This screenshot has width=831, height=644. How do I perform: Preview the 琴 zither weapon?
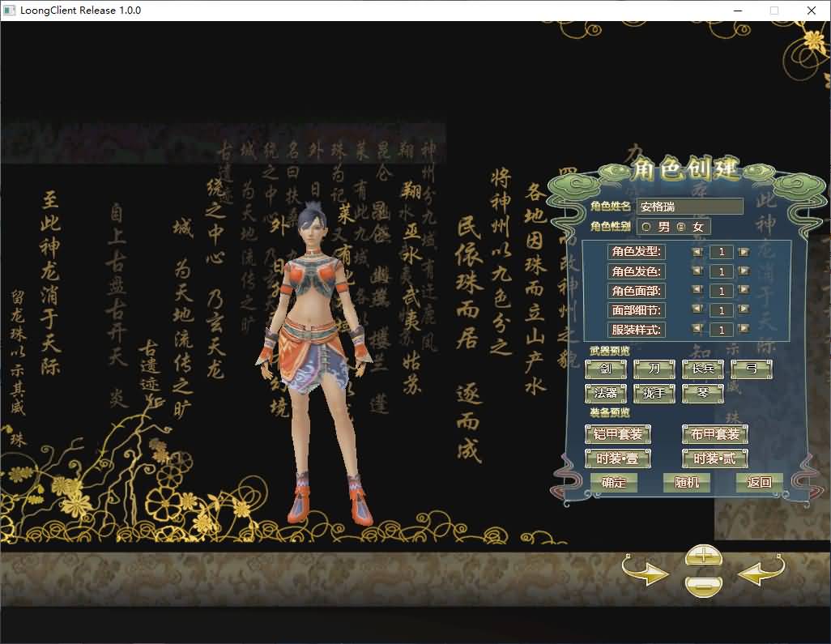coord(702,393)
